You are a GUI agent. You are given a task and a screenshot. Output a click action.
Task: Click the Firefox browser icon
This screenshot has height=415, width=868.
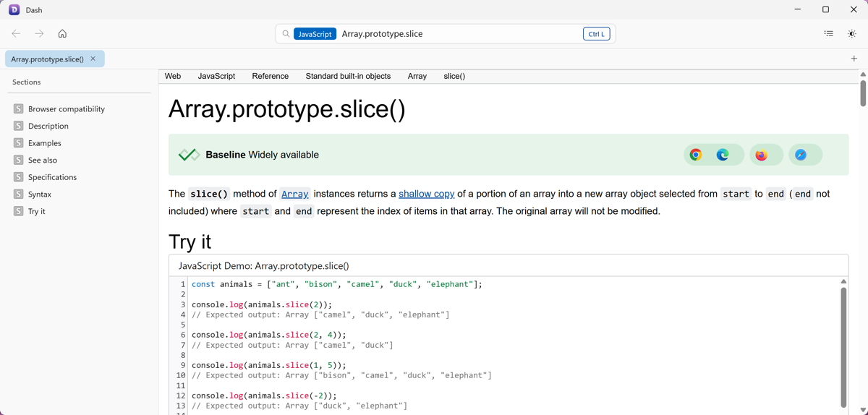click(x=762, y=155)
